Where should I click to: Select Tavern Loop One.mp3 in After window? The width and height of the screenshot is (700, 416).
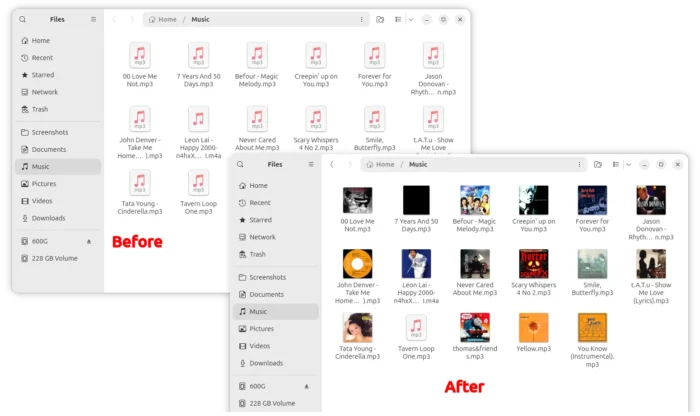416,337
